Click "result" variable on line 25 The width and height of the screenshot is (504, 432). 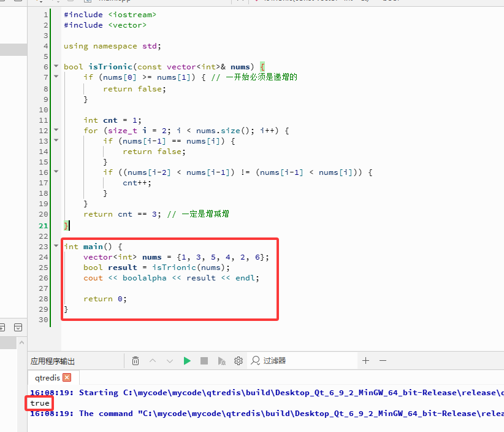pos(123,268)
